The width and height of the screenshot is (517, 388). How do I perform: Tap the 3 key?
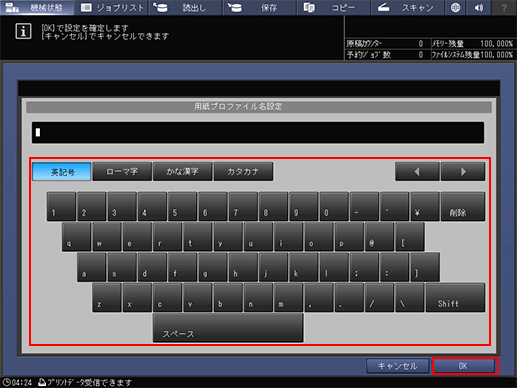(x=122, y=206)
